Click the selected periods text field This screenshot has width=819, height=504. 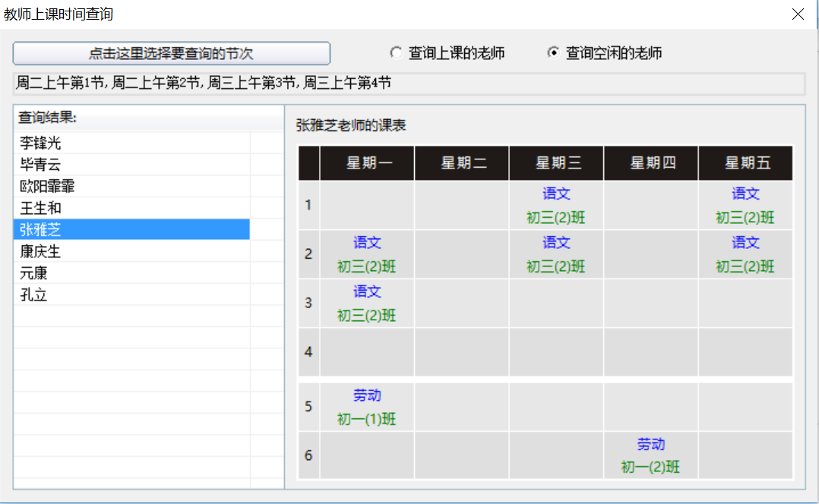click(409, 83)
